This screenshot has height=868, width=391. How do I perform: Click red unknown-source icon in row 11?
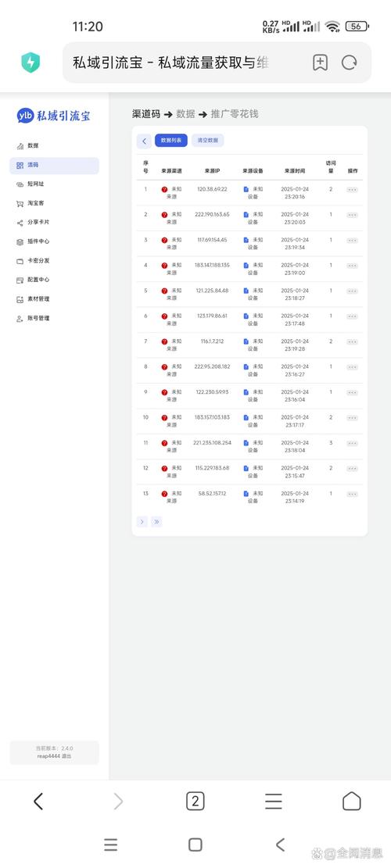tap(164, 444)
